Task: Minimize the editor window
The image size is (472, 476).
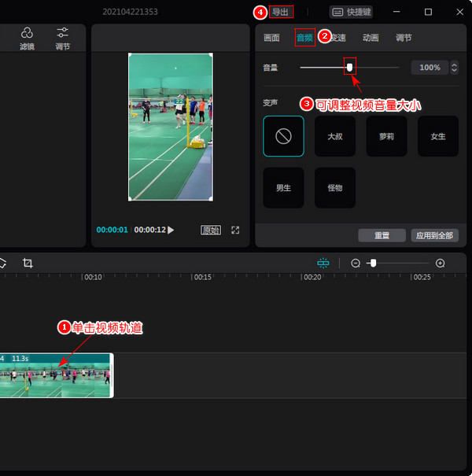Action: [396, 12]
